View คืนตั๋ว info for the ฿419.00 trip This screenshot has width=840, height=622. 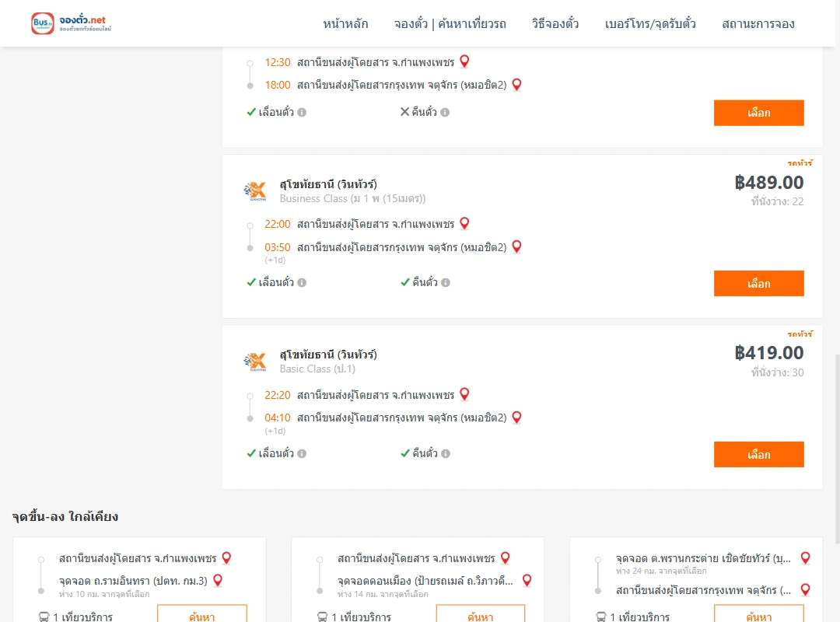[x=446, y=454]
